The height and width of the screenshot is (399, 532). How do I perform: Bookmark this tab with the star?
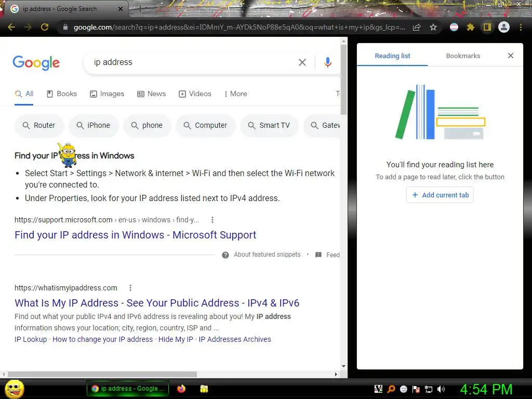pyautogui.click(x=433, y=27)
